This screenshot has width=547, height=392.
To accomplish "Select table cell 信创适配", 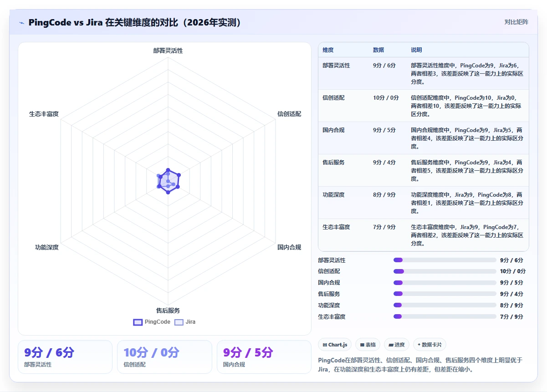I will point(333,98).
